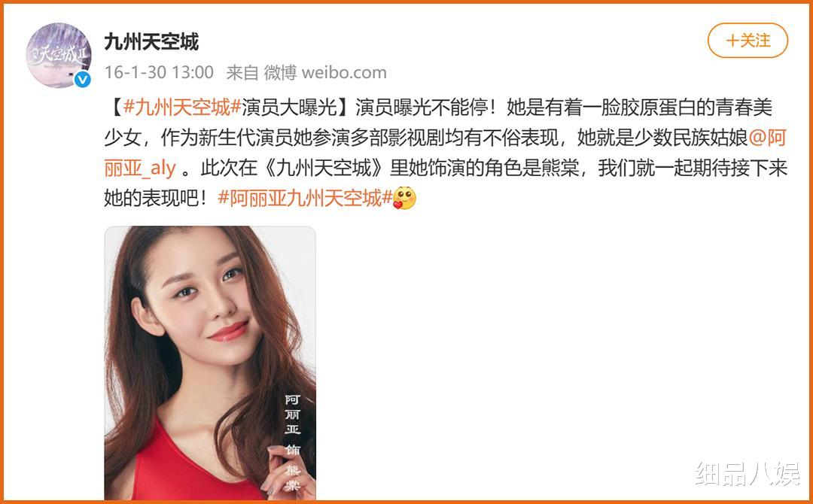Click the heart-face emoji after the hashtag

coord(404,198)
